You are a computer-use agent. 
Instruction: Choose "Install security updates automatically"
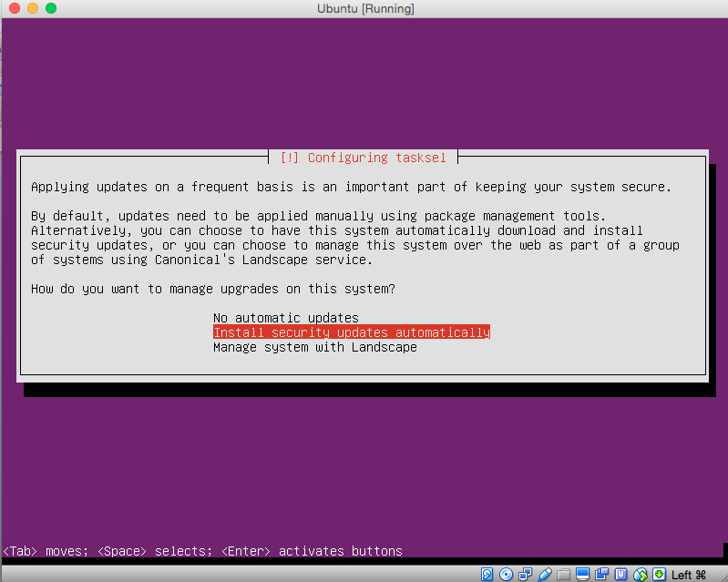point(351,332)
